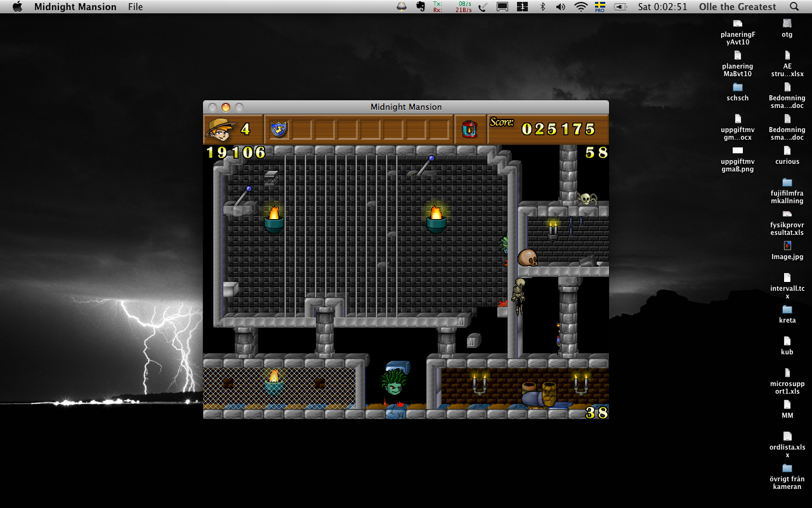
Task: Click the player face lives icon
Action: click(221, 129)
